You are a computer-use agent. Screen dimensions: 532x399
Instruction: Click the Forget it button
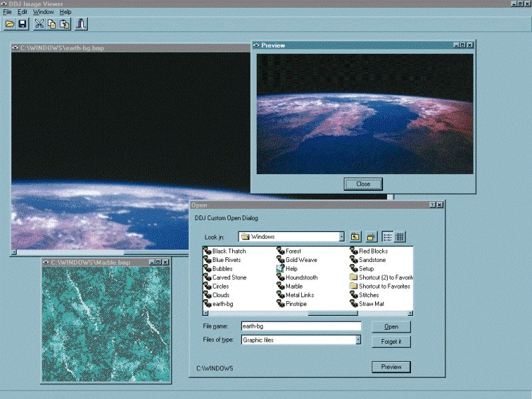[x=391, y=342]
